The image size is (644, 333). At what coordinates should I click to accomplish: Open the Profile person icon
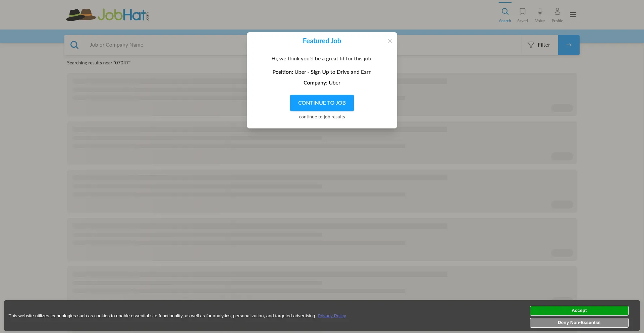click(x=557, y=12)
